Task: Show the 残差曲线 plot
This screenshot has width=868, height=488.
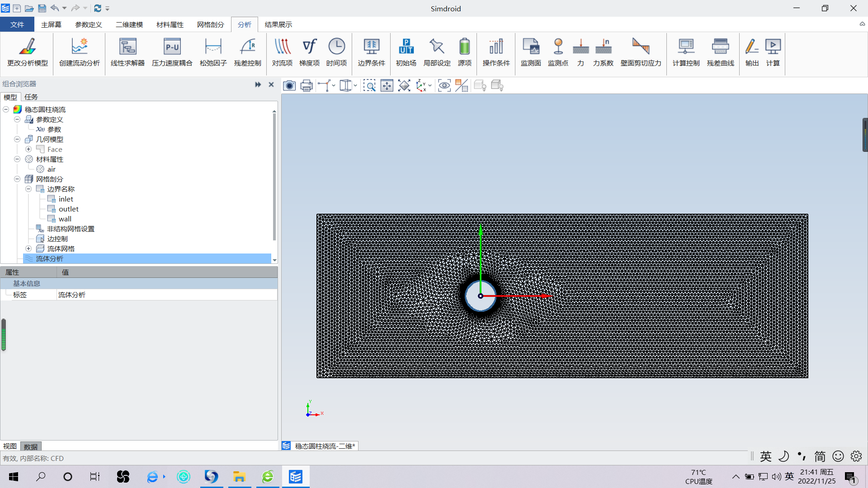Action: [x=720, y=52]
